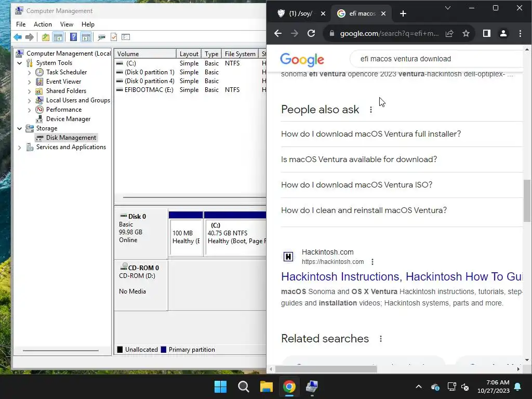Click the blue Help question mark icon

pyautogui.click(x=73, y=37)
